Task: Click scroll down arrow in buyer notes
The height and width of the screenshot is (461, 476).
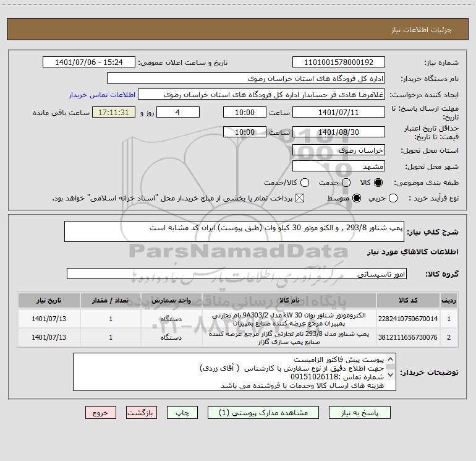Action: tap(391, 375)
